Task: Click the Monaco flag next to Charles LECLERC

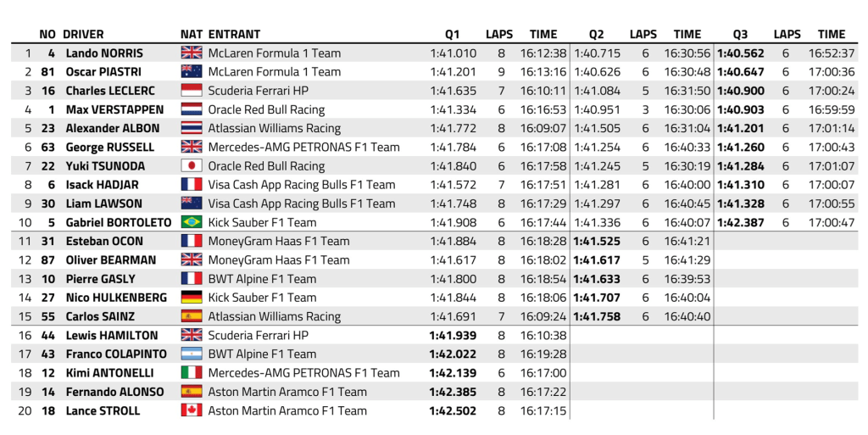Action: click(x=192, y=91)
